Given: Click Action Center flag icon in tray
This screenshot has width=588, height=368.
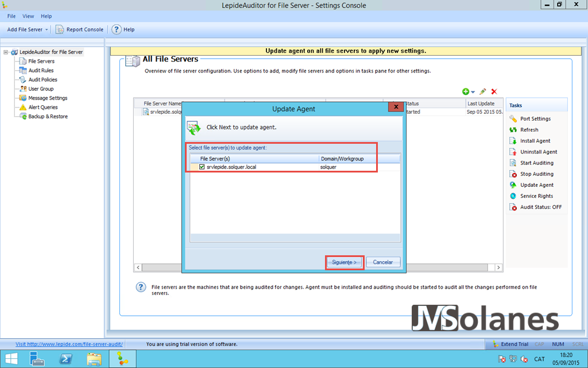Looking at the screenshot, I should pyautogui.click(x=502, y=359).
